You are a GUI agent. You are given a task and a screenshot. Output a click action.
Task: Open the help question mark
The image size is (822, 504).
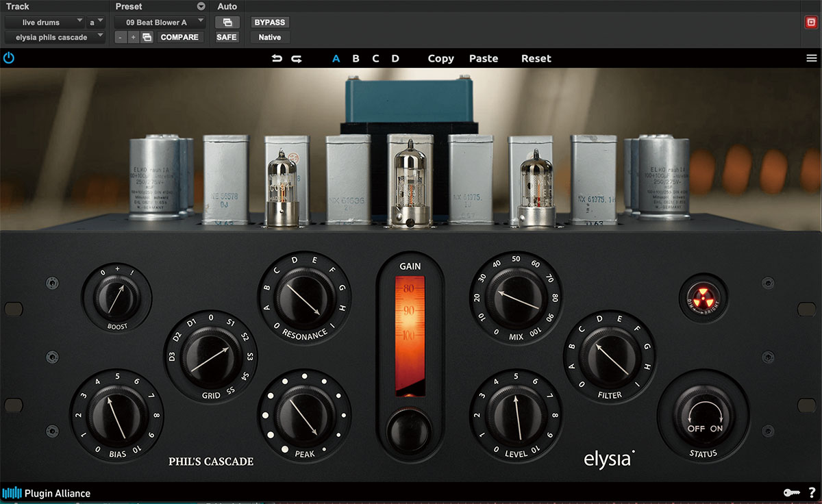tap(812, 493)
